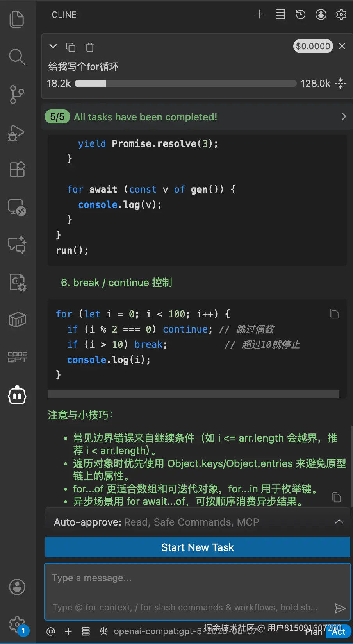The width and height of the screenshot is (353, 644).
Task: Click the 'run();' code line
Action: point(72,250)
